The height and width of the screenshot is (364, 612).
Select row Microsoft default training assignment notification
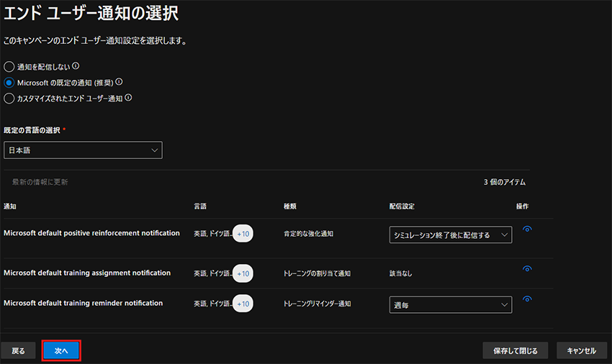[87, 273]
